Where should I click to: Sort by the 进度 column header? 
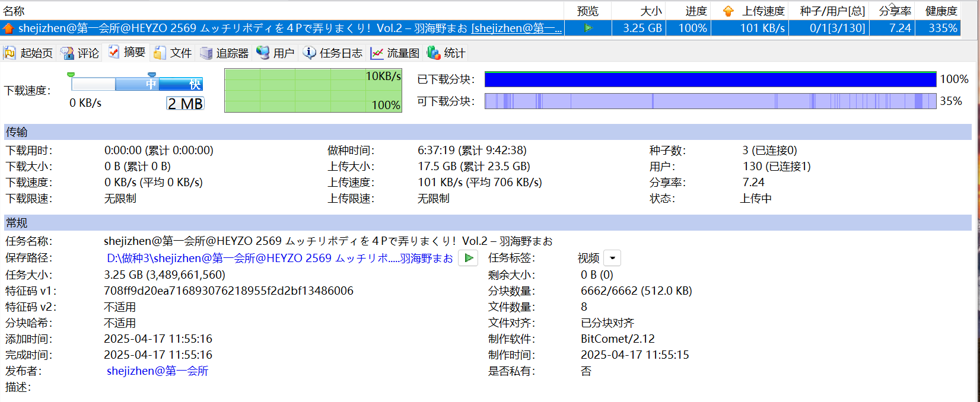pos(689,11)
